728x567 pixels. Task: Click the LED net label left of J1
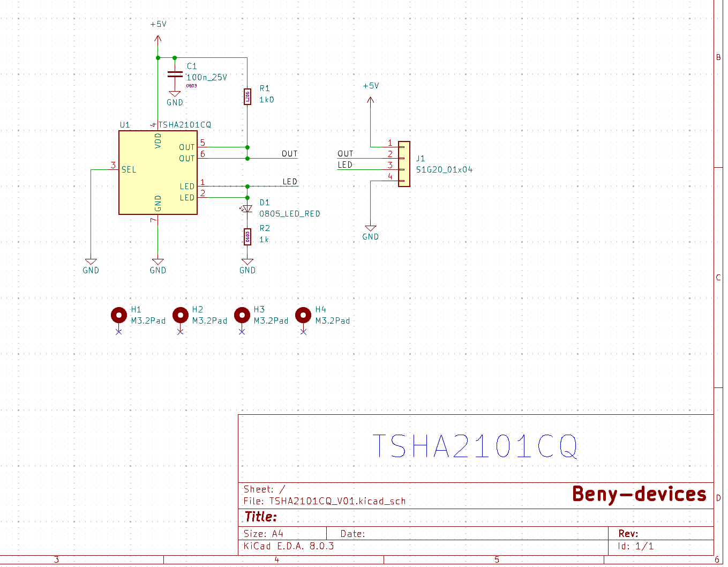(345, 165)
